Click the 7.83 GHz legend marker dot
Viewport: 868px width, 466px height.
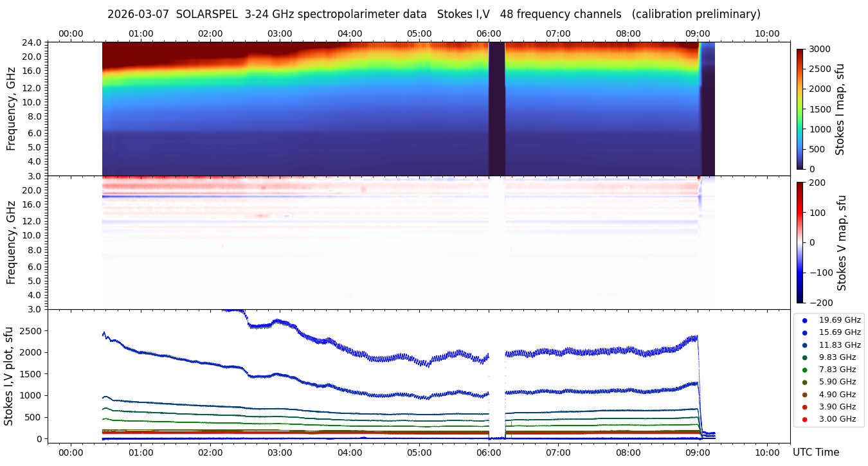(x=804, y=370)
